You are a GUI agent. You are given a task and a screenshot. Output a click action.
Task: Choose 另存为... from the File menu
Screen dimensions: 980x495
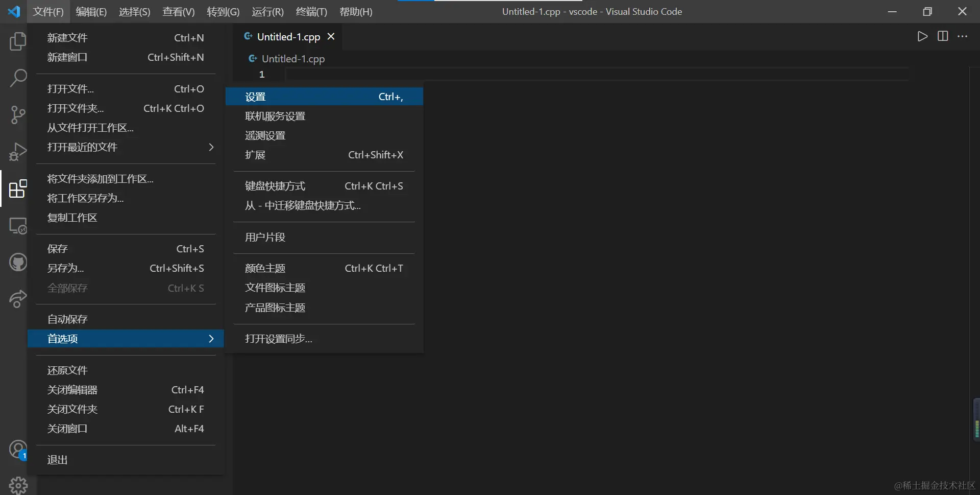click(126, 268)
